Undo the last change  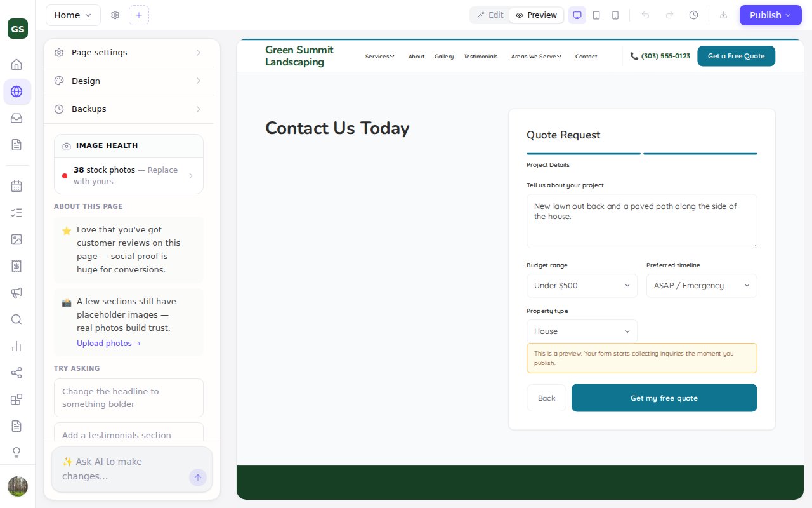coord(646,15)
